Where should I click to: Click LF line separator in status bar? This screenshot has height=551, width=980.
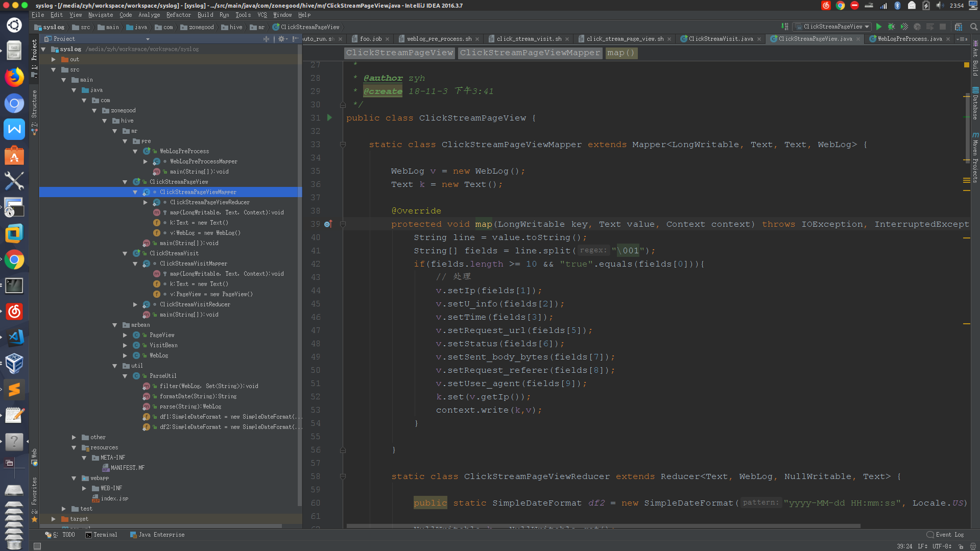tap(922, 546)
